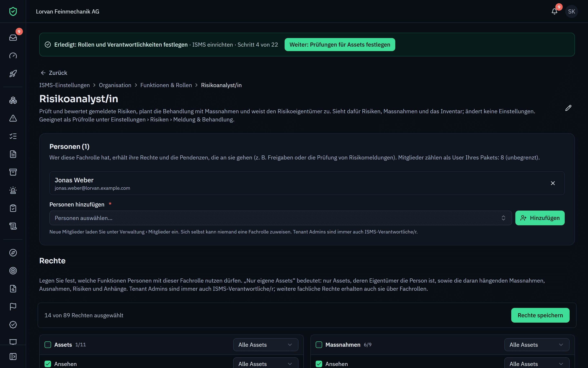Click Rechte speichern button
This screenshot has height=368, width=588.
point(540,315)
